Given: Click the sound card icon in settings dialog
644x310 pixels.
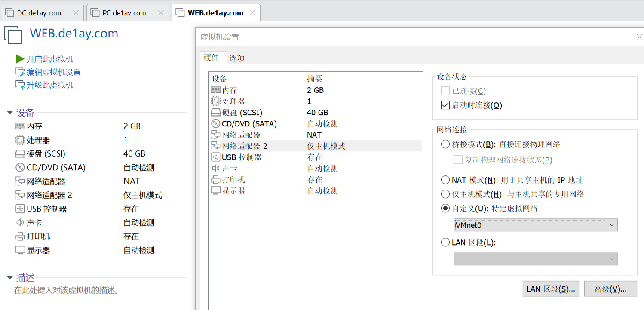Looking at the screenshot, I should [x=216, y=169].
